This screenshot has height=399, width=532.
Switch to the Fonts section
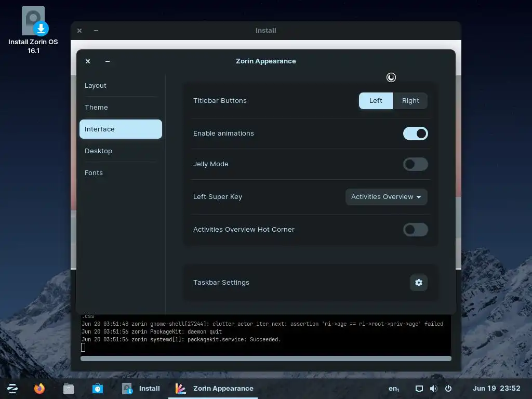pyautogui.click(x=121, y=172)
